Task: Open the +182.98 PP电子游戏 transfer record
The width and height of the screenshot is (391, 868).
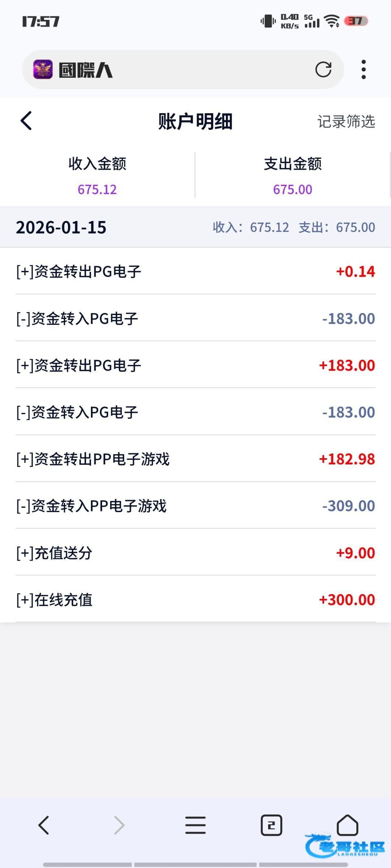Action: click(195, 459)
